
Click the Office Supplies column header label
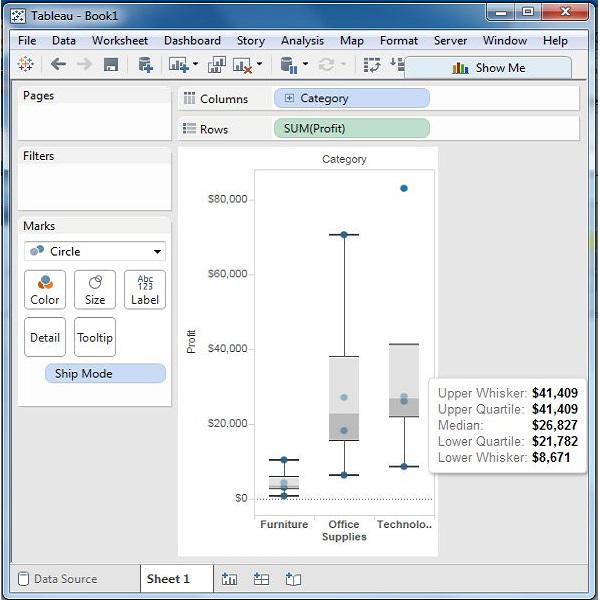344,530
